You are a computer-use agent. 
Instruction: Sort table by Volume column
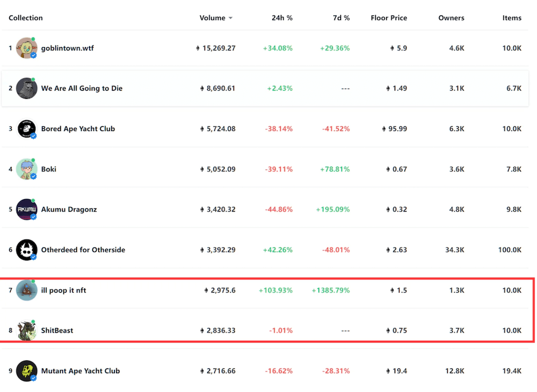(x=212, y=18)
